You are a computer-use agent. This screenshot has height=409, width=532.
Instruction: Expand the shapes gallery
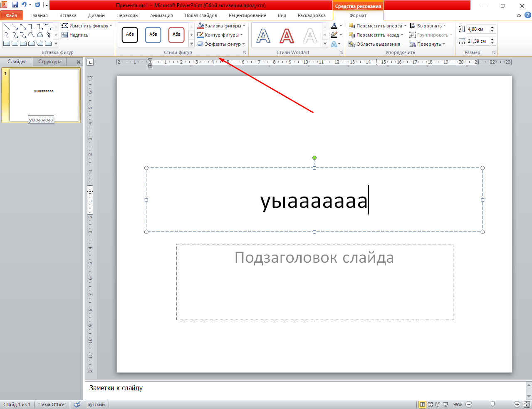[x=56, y=43]
